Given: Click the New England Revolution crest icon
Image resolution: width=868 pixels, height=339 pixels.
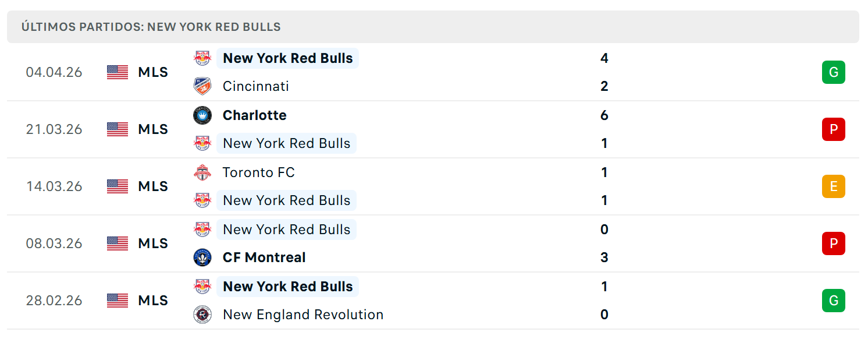Looking at the screenshot, I should pyautogui.click(x=202, y=315).
